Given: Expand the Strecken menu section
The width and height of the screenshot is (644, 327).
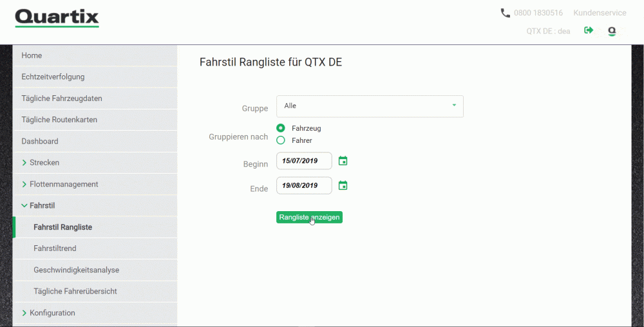Looking at the screenshot, I should click(44, 163).
